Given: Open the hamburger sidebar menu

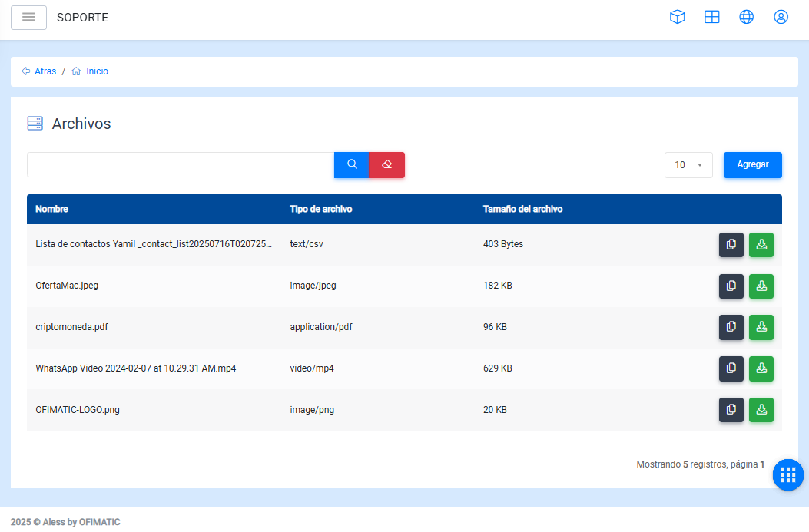Looking at the screenshot, I should (28, 17).
